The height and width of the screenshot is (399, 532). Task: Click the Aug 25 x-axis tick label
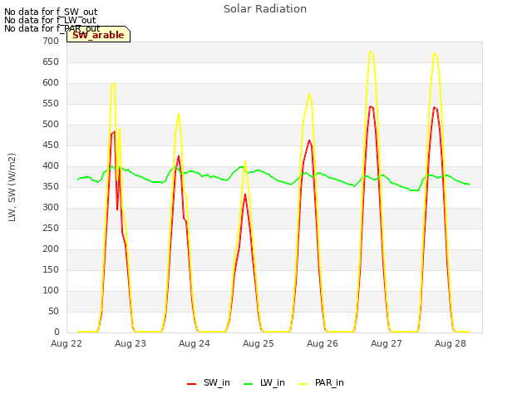(259, 343)
